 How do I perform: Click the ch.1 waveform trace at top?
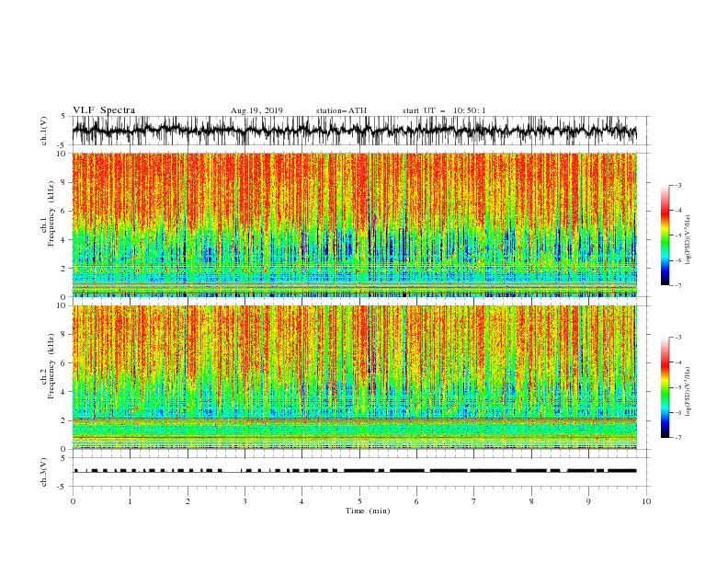[355, 131]
